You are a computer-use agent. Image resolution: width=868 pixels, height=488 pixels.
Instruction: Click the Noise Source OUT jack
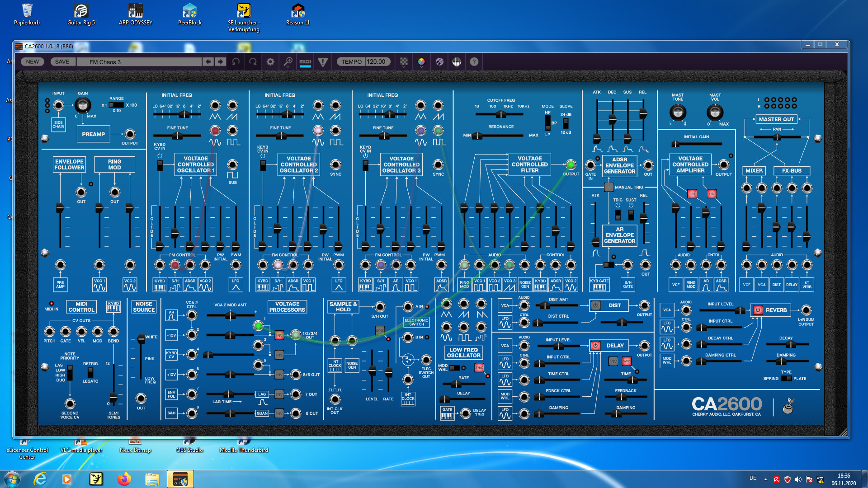141,398
